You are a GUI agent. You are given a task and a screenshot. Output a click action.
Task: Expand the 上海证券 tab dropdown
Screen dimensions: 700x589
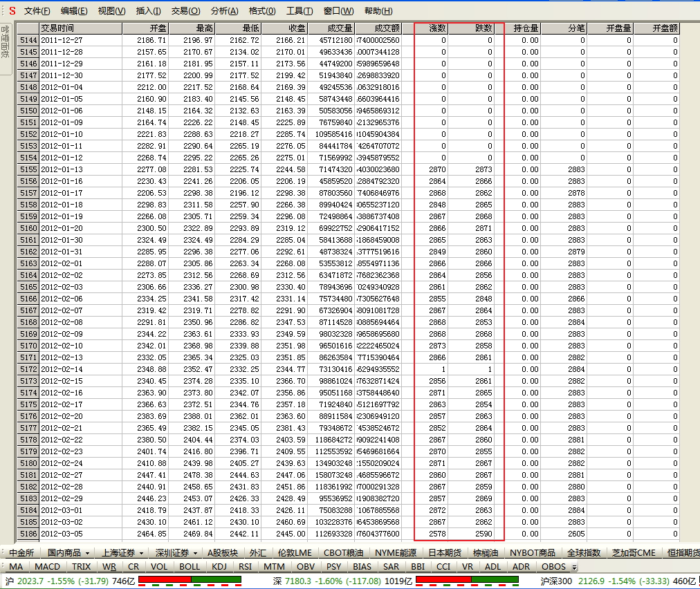pos(141,553)
